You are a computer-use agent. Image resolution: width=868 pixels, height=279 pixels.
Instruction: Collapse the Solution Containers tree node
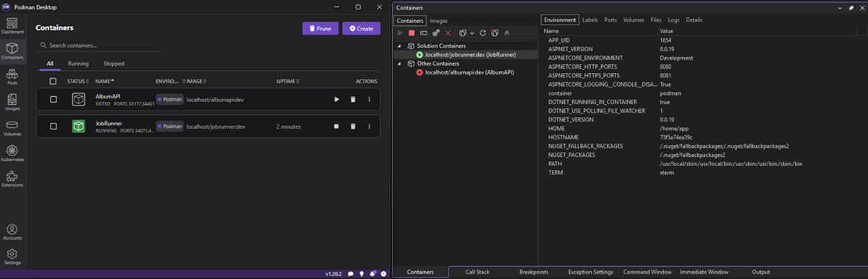(399, 46)
